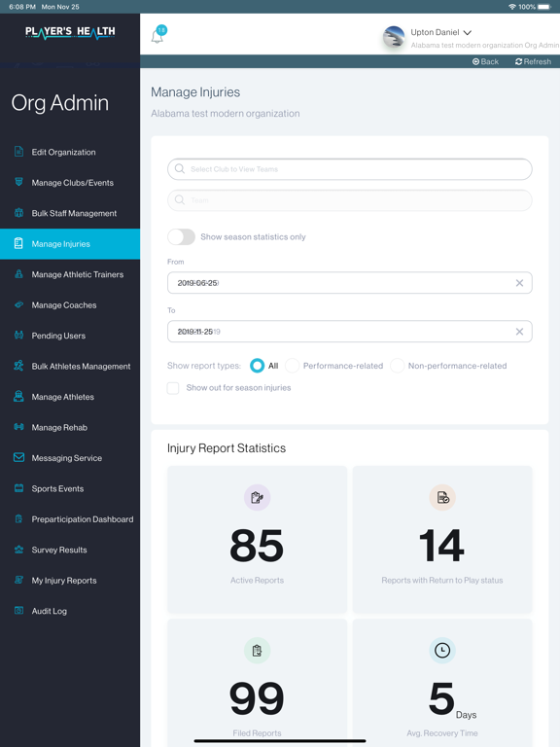Click the Audit Log icon

(18, 610)
